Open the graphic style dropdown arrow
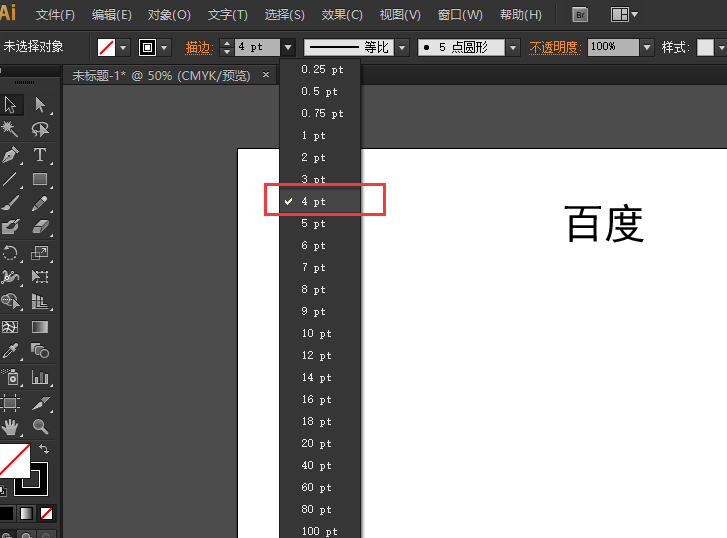Image resolution: width=727 pixels, height=538 pixels. click(721, 47)
